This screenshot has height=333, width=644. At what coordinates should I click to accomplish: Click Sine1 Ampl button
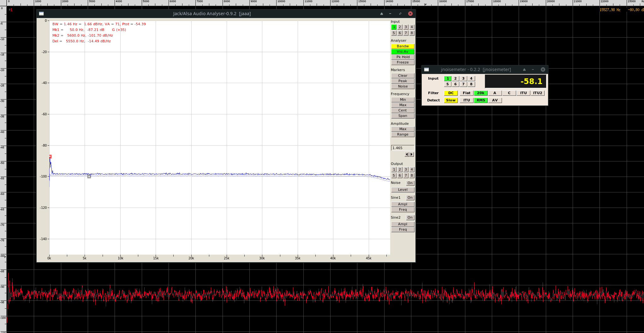[x=402, y=204]
